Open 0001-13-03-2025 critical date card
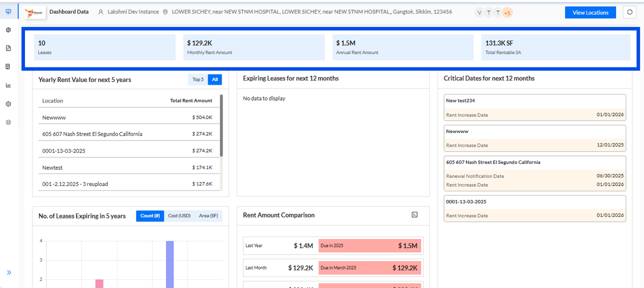 [x=535, y=208]
